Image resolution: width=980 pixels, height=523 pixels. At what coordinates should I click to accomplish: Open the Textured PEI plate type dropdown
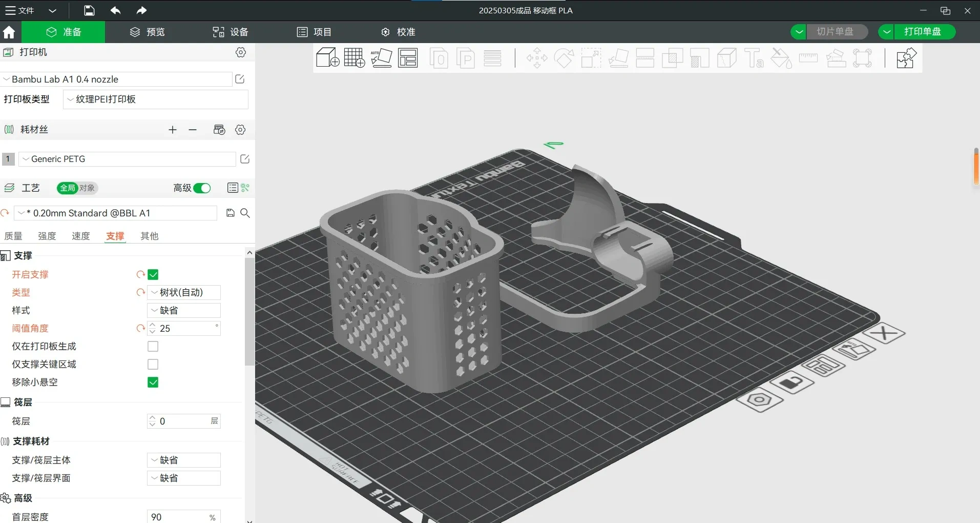156,99
